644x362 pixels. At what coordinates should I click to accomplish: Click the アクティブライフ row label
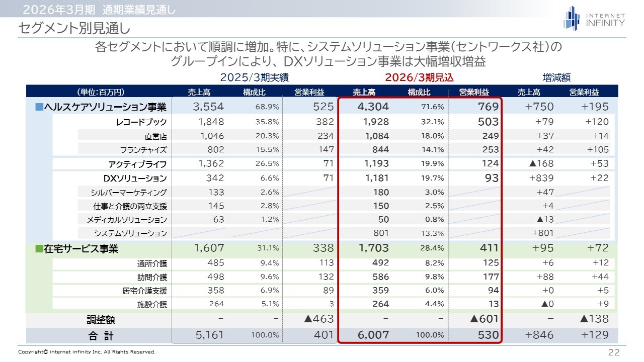point(137,164)
